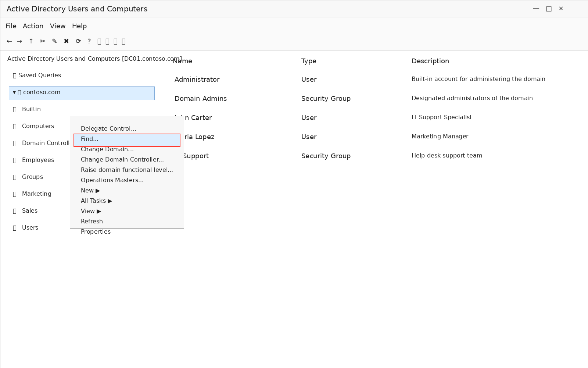Viewport: 588px width, 368px height.
Task: Select Find... in the context menu
Action: click(127, 140)
